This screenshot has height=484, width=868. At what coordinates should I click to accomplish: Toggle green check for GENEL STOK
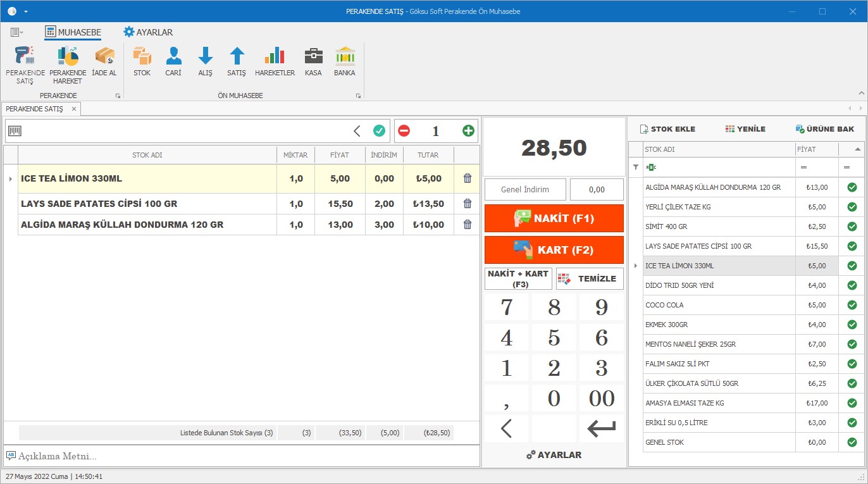point(852,442)
